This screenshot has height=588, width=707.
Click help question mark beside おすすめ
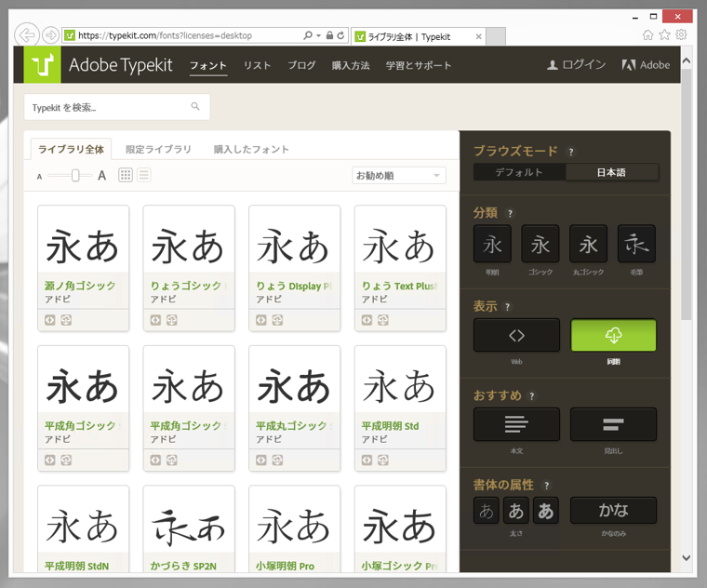(x=531, y=396)
